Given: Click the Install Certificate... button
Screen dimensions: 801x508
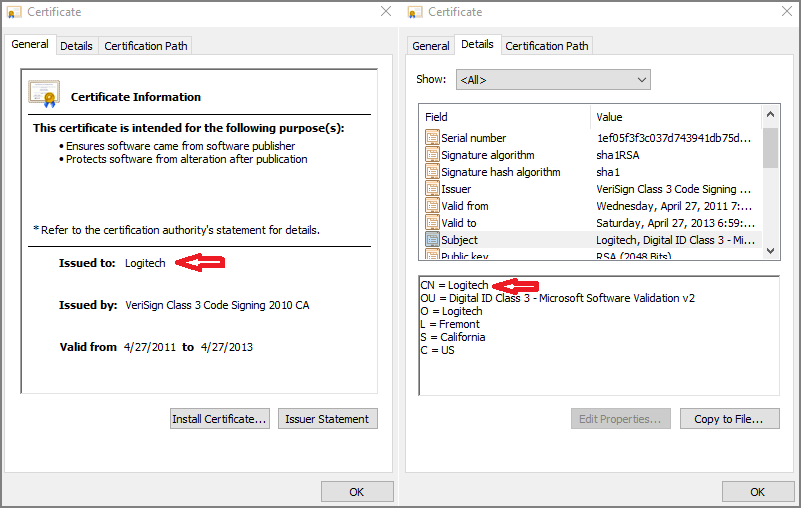Looking at the screenshot, I should [220, 419].
